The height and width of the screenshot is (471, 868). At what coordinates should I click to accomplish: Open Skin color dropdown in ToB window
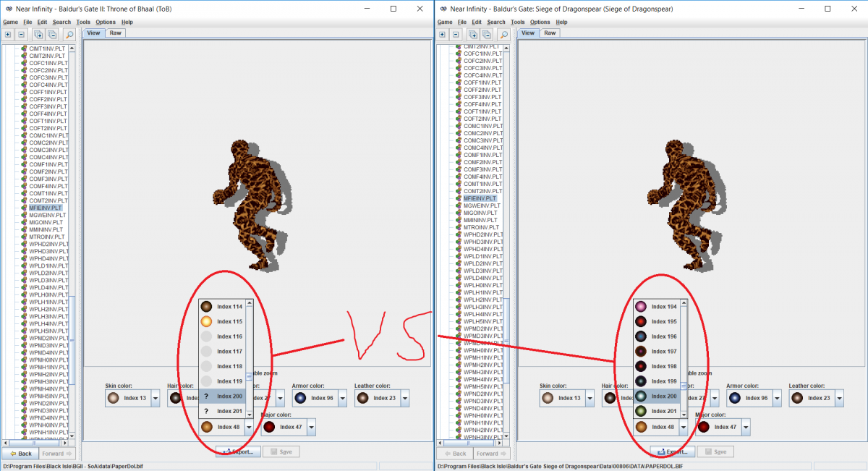click(x=155, y=398)
